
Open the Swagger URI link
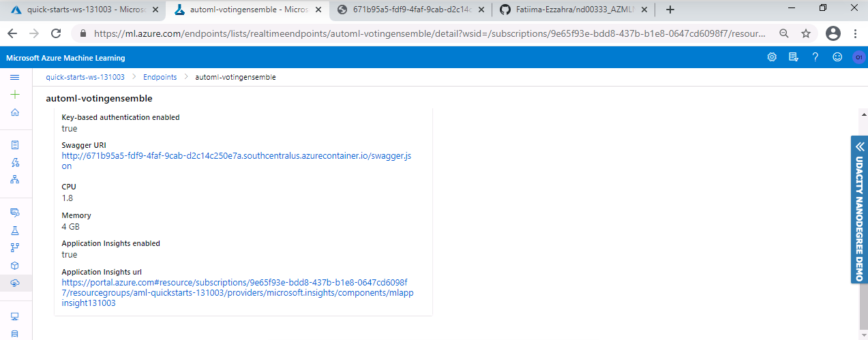click(x=237, y=161)
